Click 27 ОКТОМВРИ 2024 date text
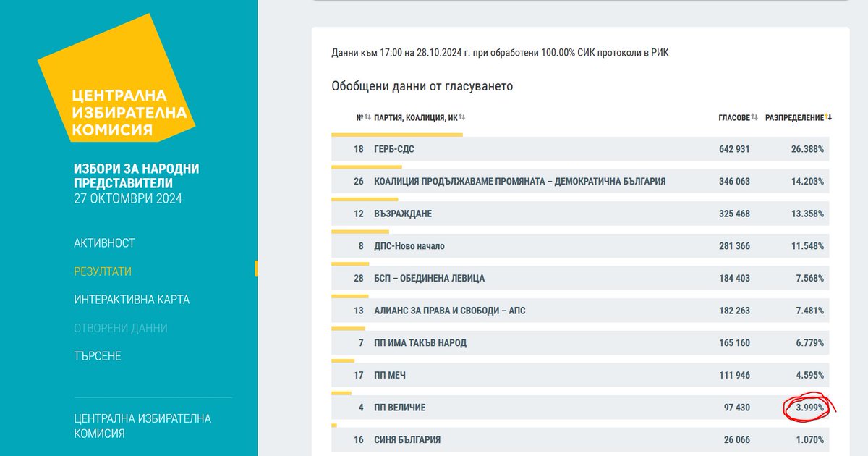Viewport: 868px width, 456px height. 128,198
